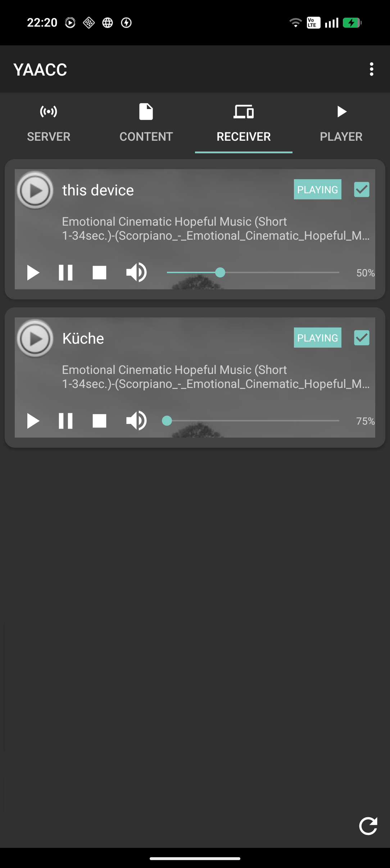The image size is (390, 868).
Task: Tap play on the Küche receiver
Action: point(33,421)
